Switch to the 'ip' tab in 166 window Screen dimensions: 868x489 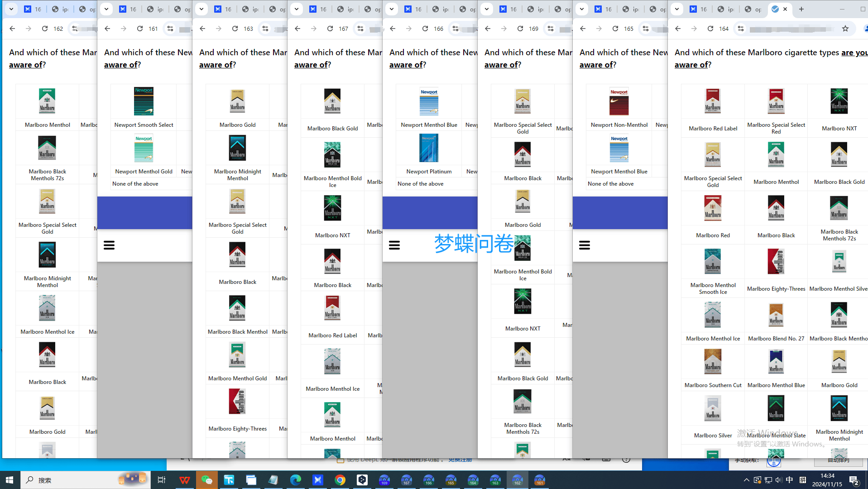pos(440,9)
